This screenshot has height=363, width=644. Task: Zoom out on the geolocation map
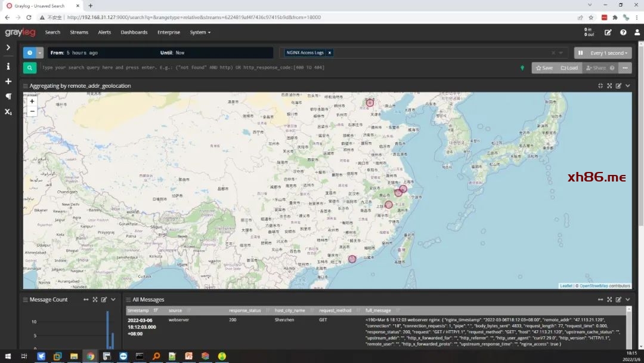coord(32,111)
